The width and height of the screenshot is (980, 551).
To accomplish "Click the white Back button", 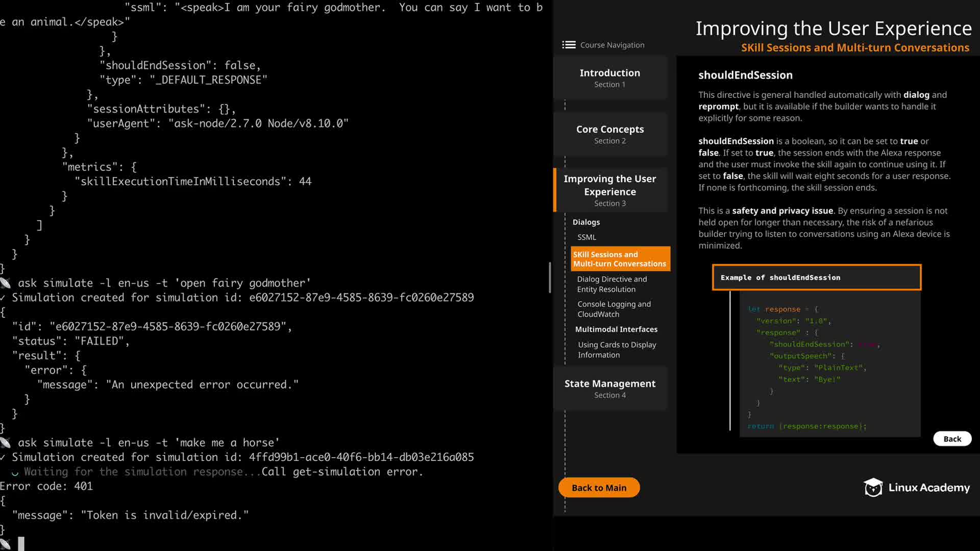I will (952, 439).
